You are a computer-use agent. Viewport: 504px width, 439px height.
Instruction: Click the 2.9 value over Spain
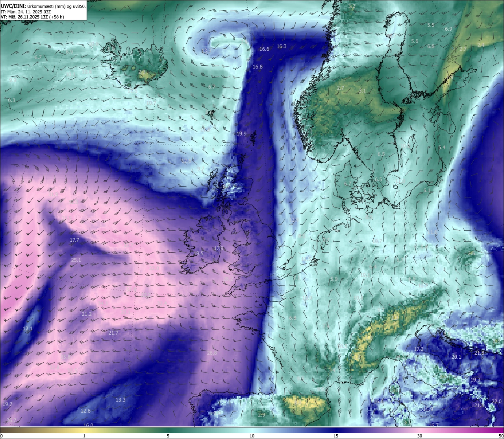(x=261, y=415)
